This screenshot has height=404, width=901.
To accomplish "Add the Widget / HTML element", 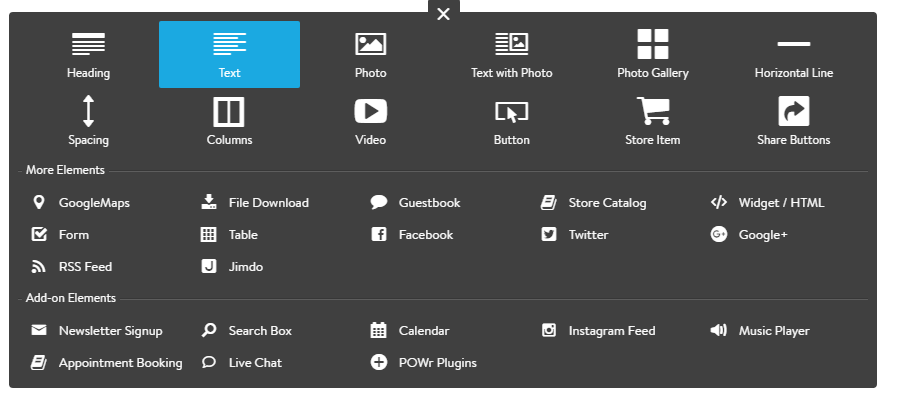I will click(x=767, y=203).
